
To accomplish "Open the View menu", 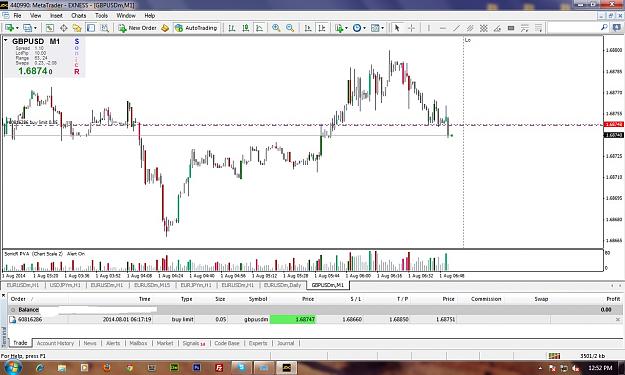I will point(35,16).
